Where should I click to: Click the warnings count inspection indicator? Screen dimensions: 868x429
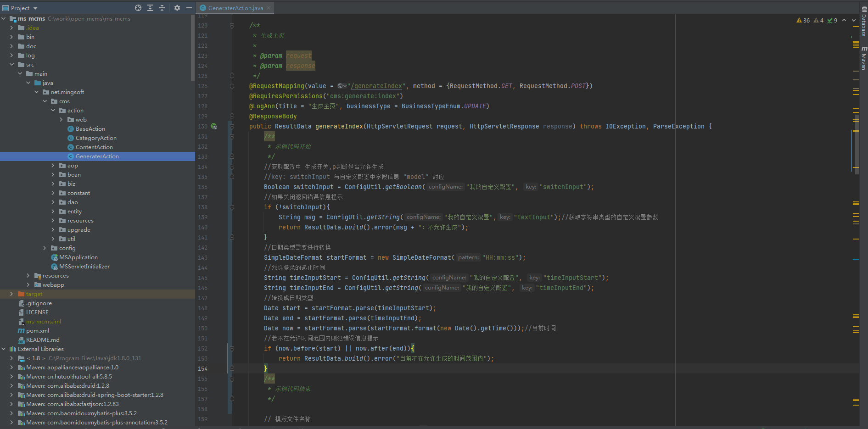(803, 20)
